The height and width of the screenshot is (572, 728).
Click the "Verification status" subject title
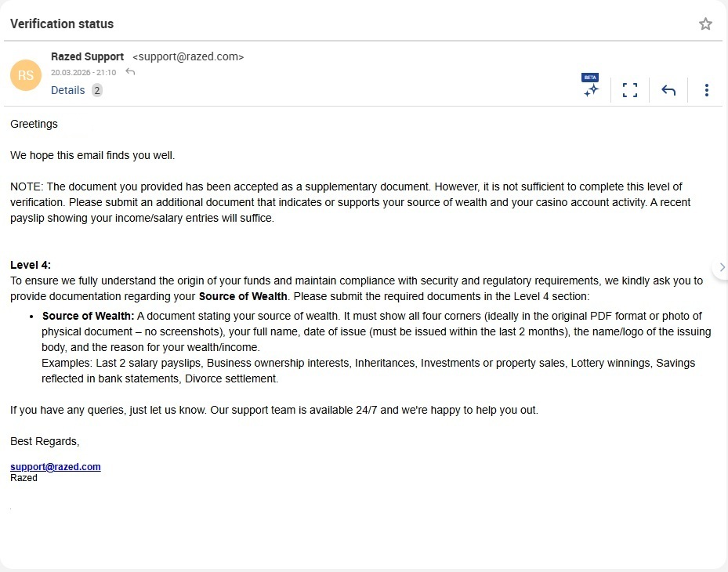[x=62, y=24]
